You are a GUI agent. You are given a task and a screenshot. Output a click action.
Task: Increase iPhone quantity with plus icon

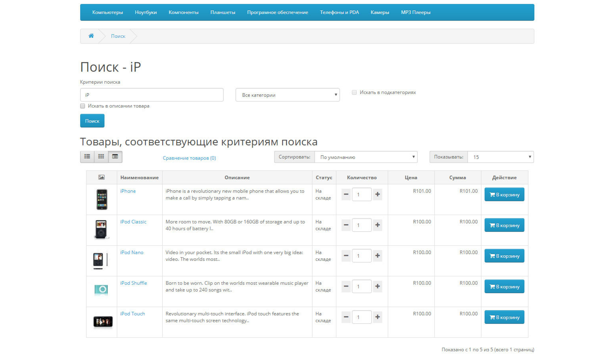377,194
